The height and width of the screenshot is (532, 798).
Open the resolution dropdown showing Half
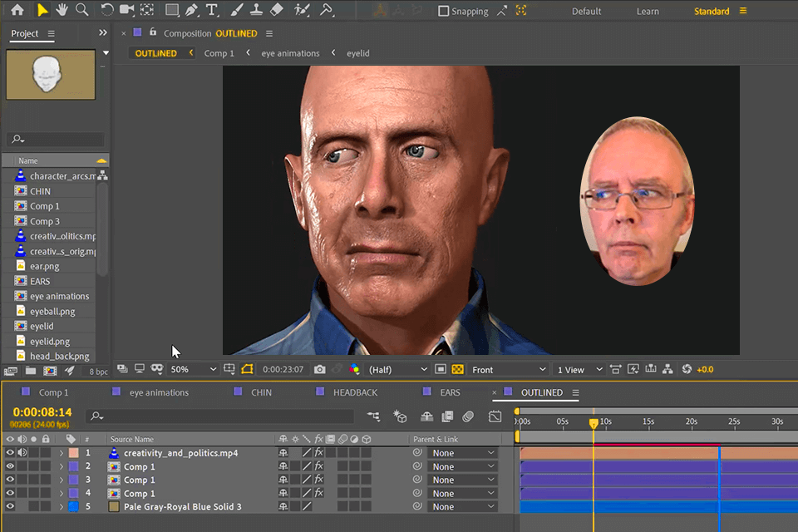[397, 369]
